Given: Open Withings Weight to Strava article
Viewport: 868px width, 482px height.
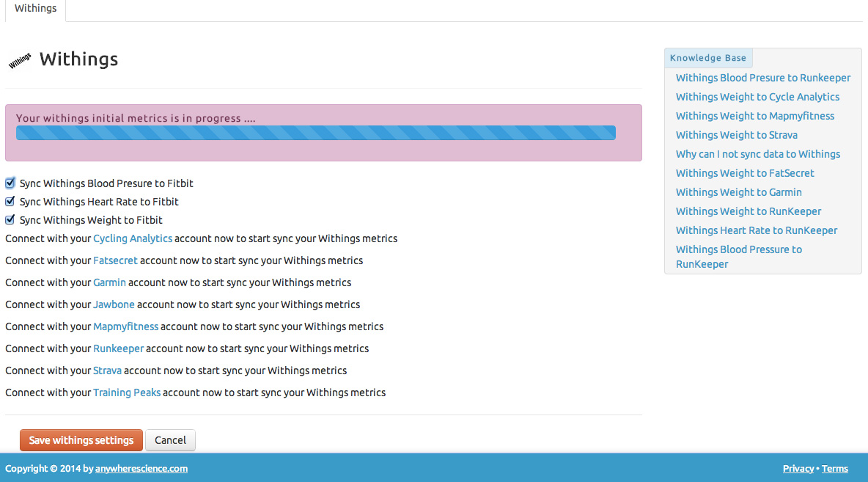Looking at the screenshot, I should coord(736,135).
